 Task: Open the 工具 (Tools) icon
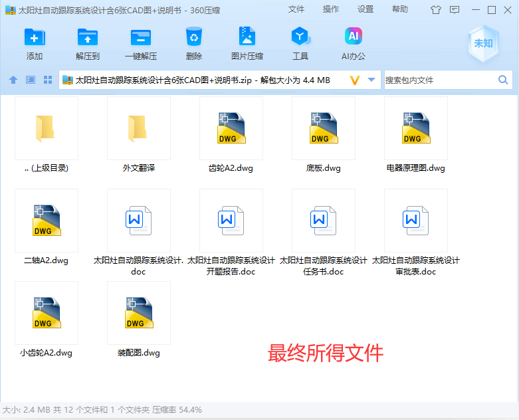300,36
